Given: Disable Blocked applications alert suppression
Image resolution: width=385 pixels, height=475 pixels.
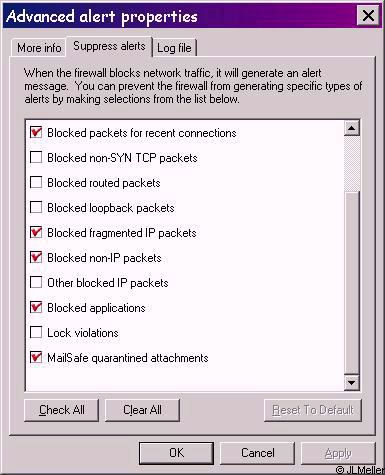Looking at the screenshot, I should [x=36, y=307].
